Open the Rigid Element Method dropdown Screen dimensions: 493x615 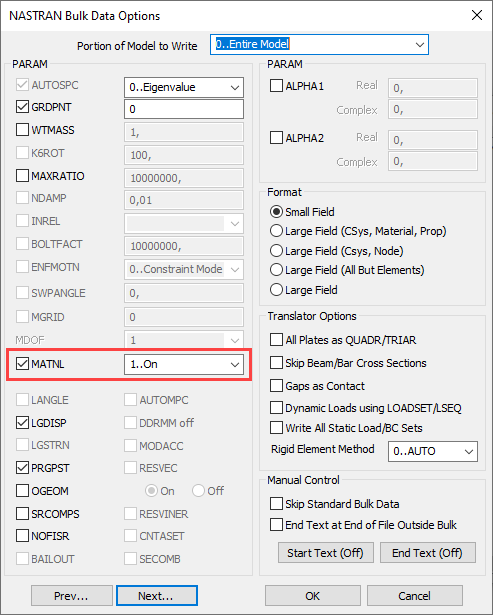tap(433, 451)
